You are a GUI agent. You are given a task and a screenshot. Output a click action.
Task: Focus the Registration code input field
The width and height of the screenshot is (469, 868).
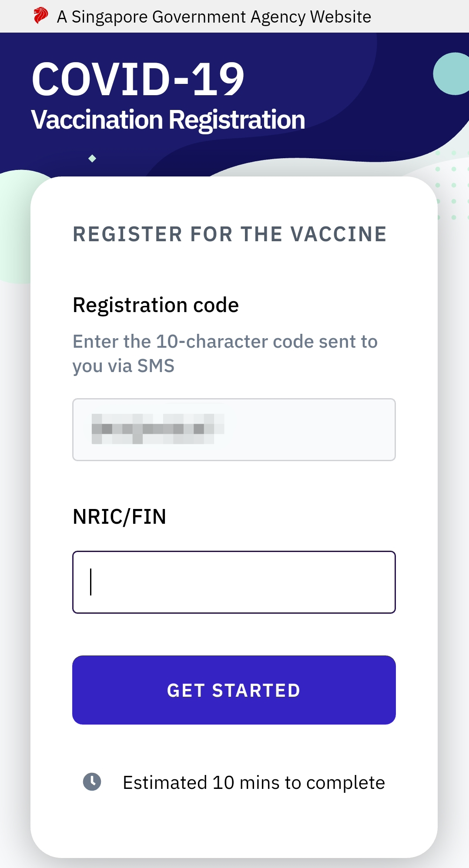(305, 429)
